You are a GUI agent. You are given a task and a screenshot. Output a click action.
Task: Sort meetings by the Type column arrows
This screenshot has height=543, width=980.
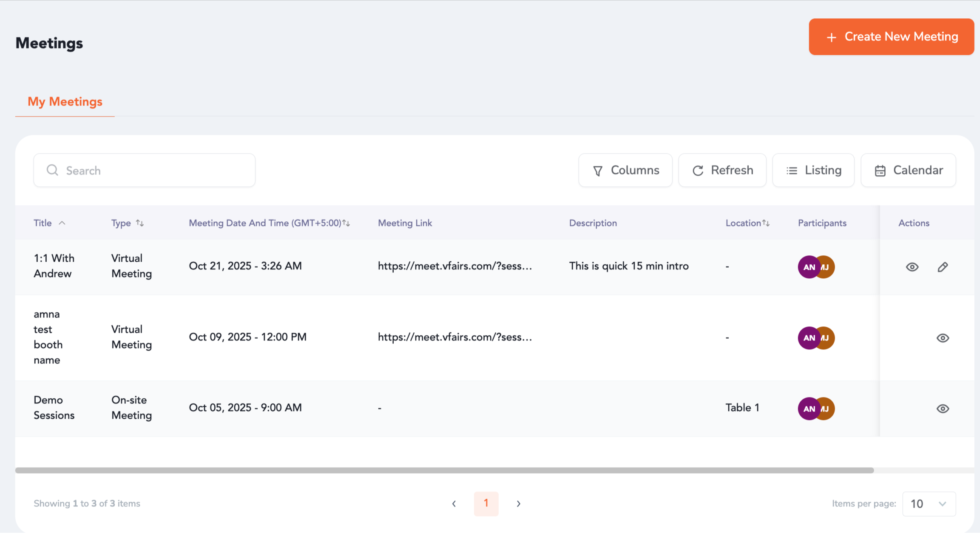(140, 223)
